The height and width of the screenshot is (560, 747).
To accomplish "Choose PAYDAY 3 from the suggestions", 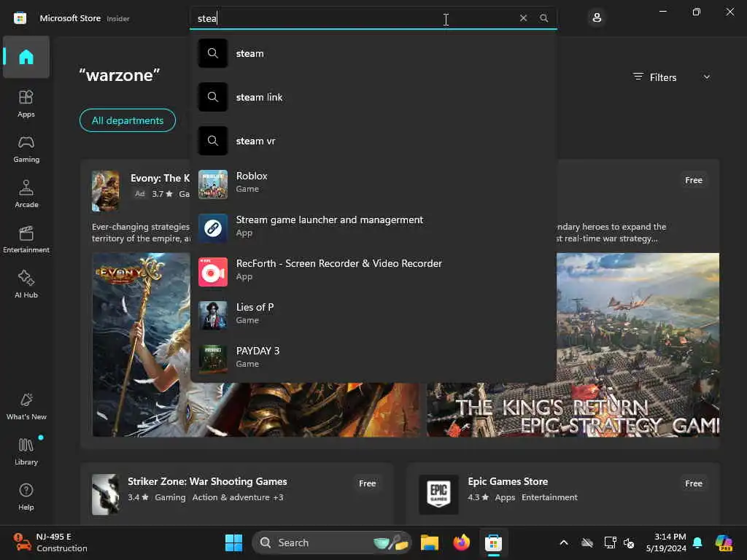I will [x=373, y=359].
